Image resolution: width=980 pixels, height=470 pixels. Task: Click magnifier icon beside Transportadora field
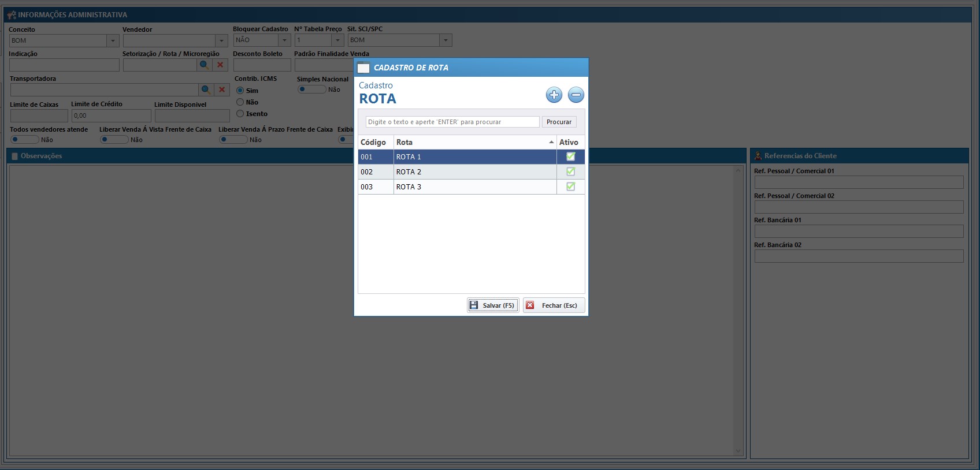click(x=206, y=90)
